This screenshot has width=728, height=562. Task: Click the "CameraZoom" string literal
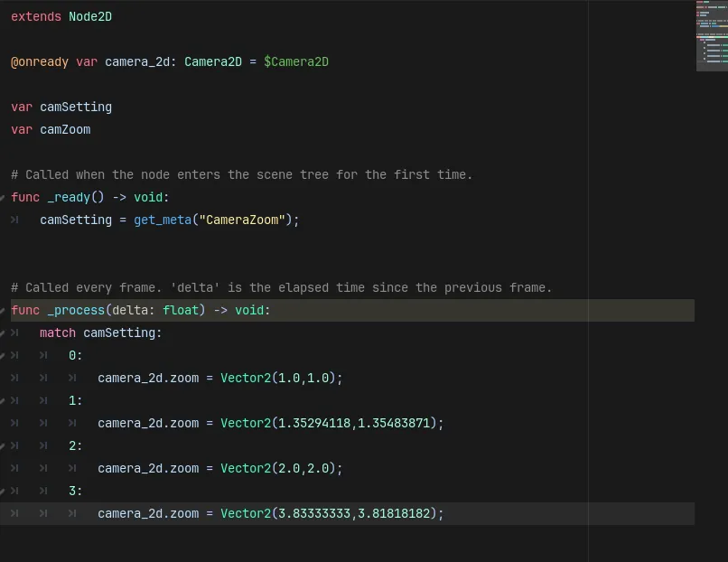tap(242, 220)
